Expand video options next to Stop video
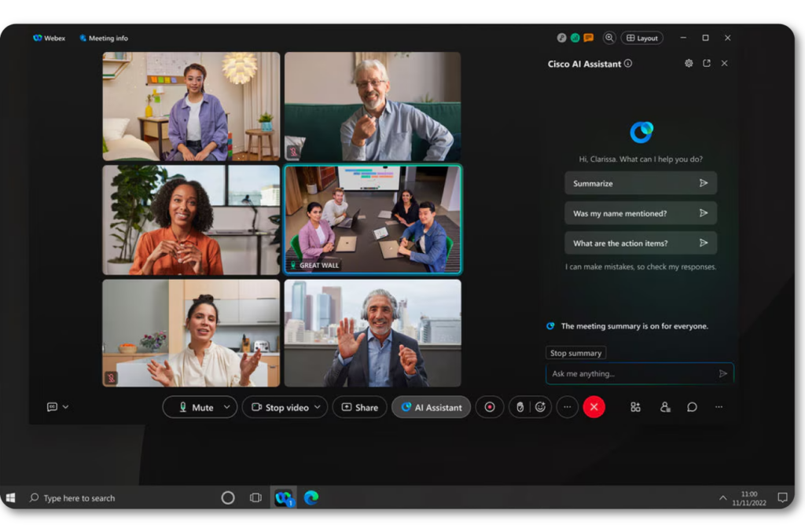Screen dimensions: 805x532 coord(318,407)
